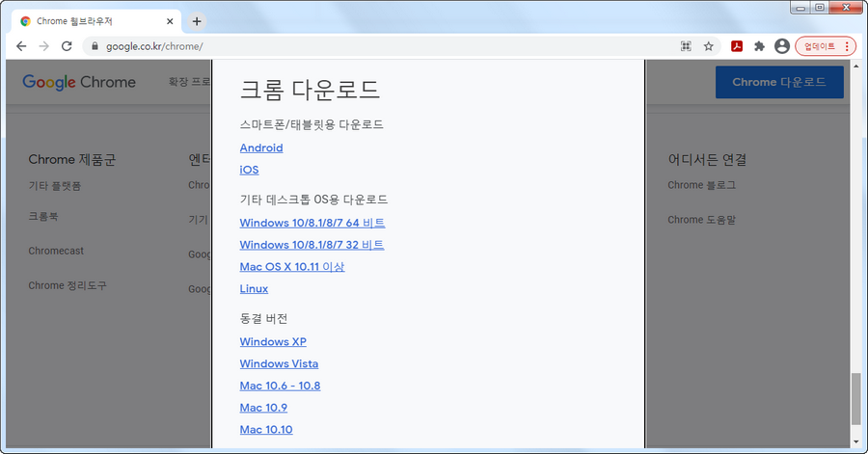Click the 동결 버전 section label
Viewport: 868px width, 454px height.
tap(263, 318)
